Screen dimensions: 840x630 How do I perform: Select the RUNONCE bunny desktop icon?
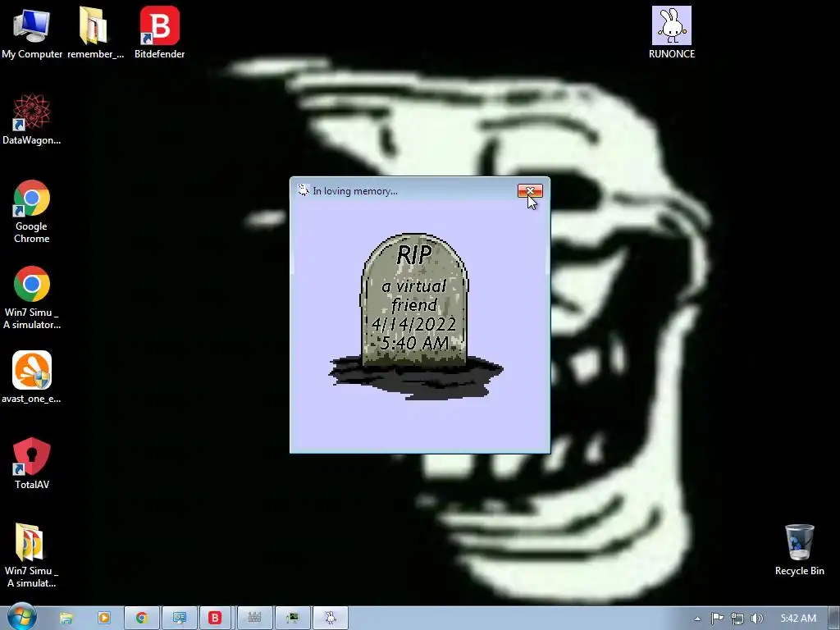tap(671, 32)
